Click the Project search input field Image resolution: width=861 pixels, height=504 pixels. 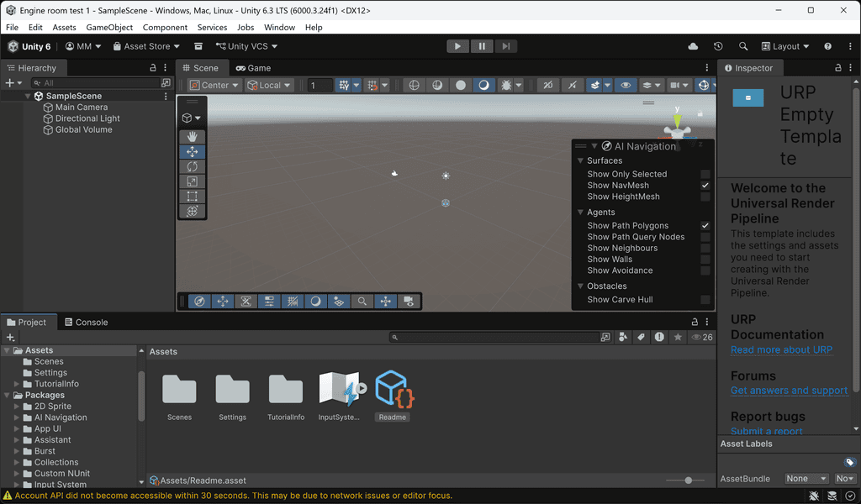click(x=494, y=338)
